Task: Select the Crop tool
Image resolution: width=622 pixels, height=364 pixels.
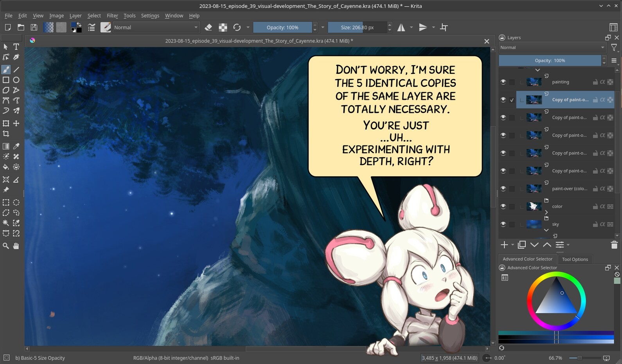Action: (x=6, y=134)
